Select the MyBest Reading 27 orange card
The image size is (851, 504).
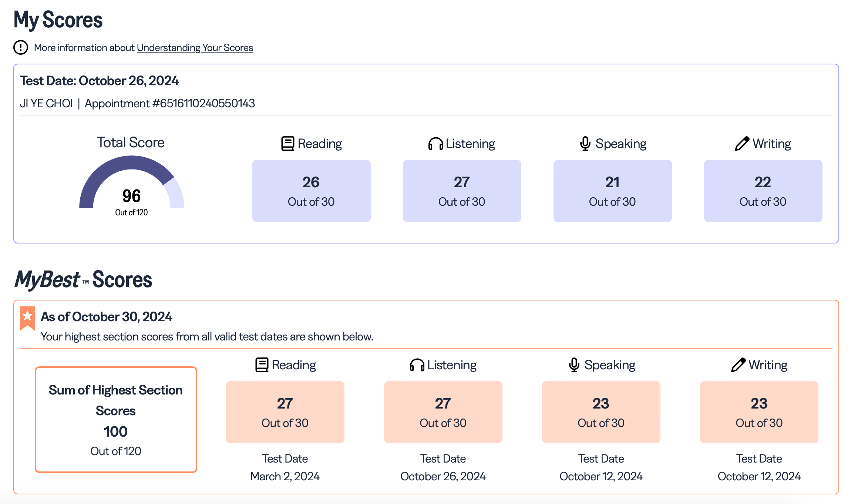pos(285,412)
